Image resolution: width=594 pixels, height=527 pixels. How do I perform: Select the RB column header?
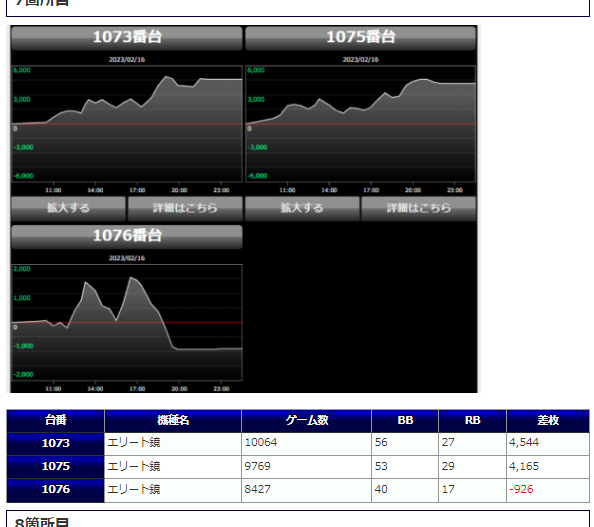tap(472, 421)
